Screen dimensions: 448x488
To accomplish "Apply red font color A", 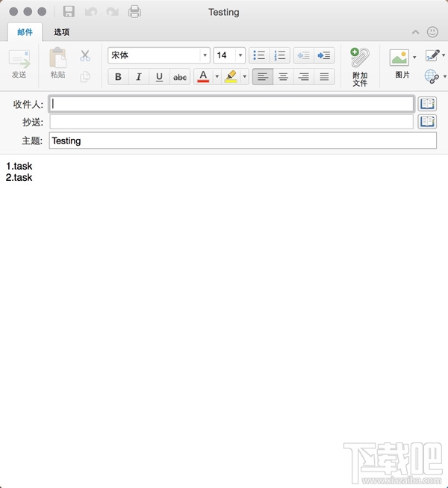I will 203,76.
